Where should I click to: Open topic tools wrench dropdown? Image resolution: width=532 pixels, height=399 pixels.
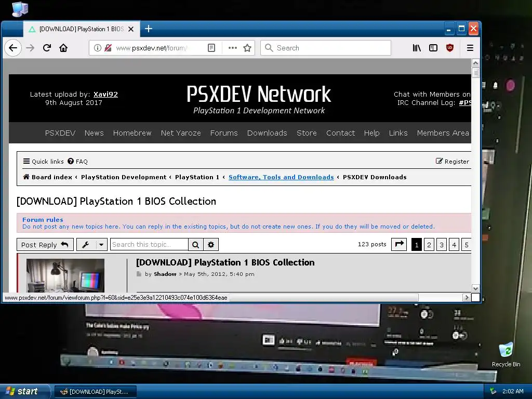[x=92, y=245]
